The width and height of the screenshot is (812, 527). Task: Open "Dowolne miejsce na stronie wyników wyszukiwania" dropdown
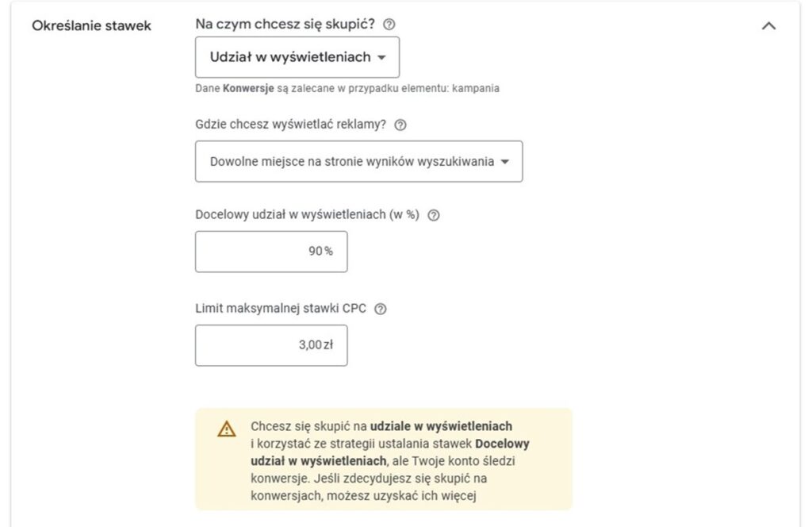click(x=359, y=161)
